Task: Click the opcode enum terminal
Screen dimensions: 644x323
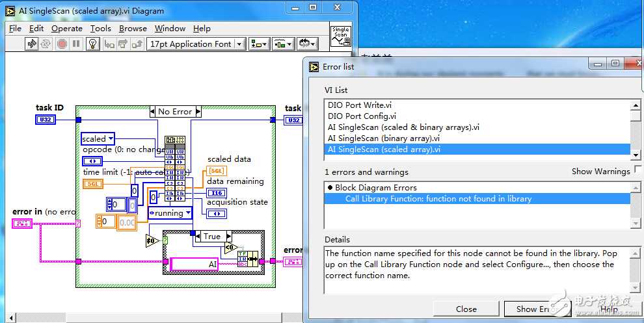Action: pyautogui.click(x=92, y=161)
